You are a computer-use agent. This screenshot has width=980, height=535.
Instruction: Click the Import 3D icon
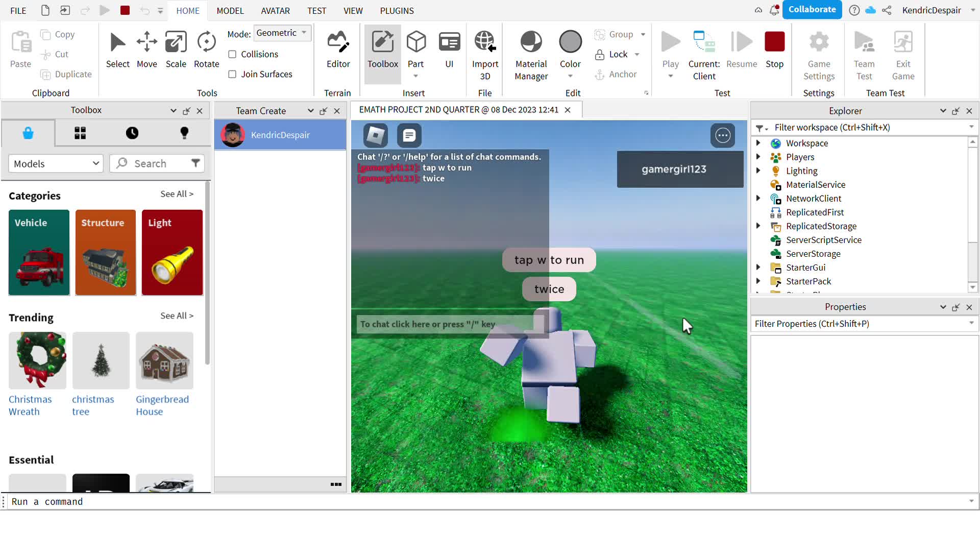(485, 43)
